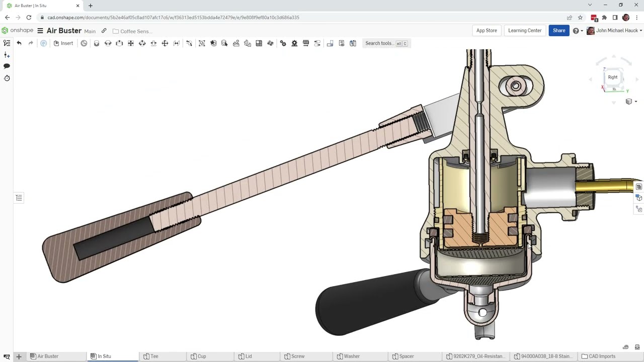Open the Chrome three-dot menu
The width and height of the screenshot is (644, 362).
[x=636, y=18]
